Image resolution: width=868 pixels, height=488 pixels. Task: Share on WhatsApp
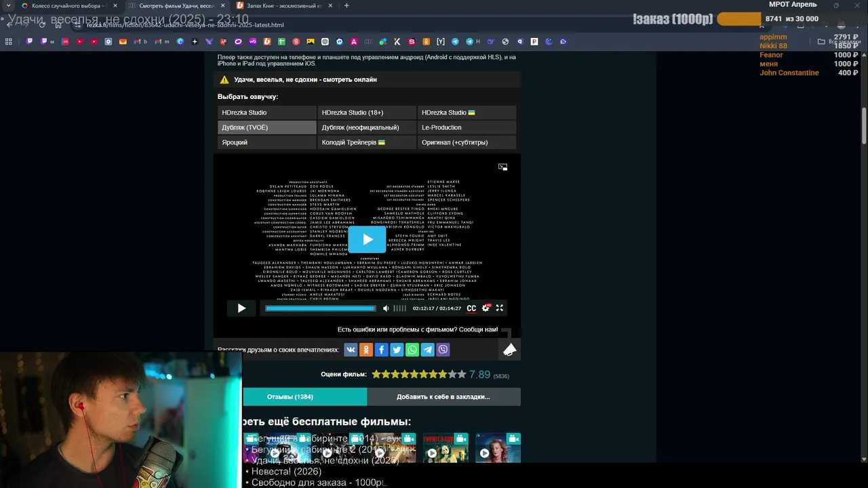click(412, 350)
